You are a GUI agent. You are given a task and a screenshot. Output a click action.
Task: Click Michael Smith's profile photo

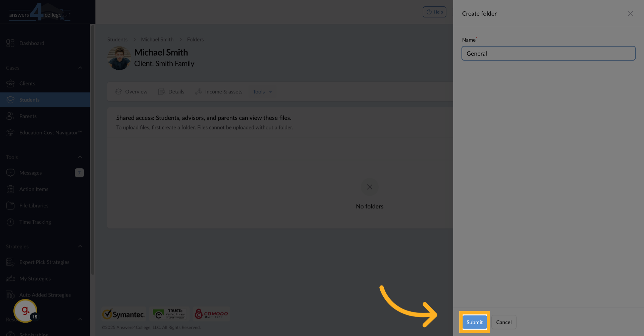pos(119,58)
